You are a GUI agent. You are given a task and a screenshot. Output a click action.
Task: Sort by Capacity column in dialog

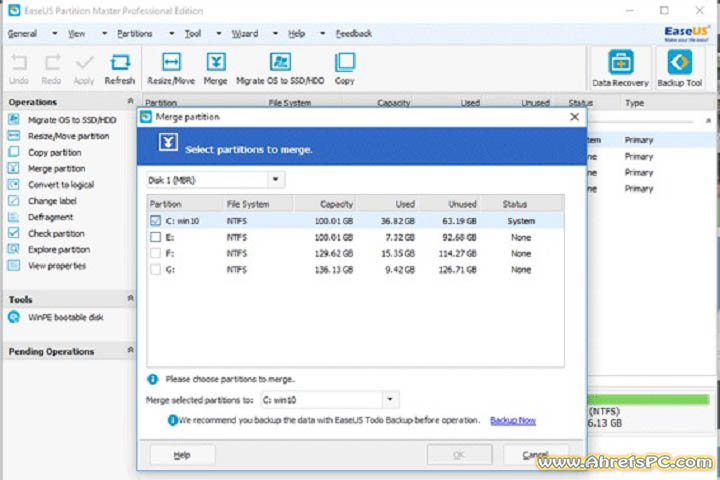coord(325,204)
